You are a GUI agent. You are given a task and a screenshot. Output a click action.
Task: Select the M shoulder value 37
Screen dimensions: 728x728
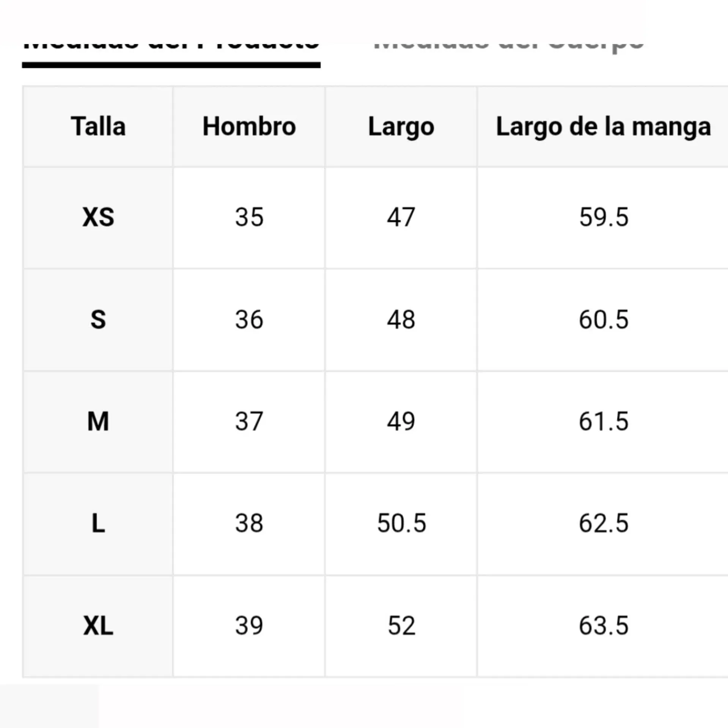(x=249, y=421)
